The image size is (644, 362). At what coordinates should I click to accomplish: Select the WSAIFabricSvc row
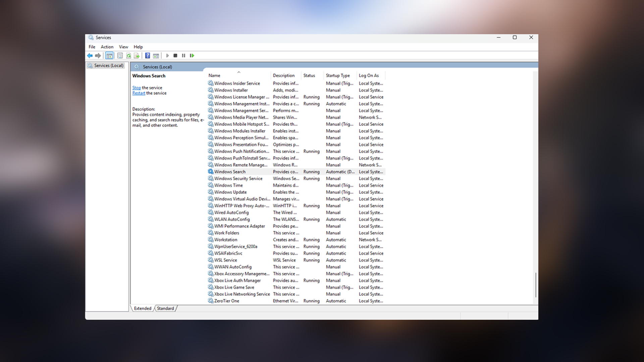click(x=296, y=253)
